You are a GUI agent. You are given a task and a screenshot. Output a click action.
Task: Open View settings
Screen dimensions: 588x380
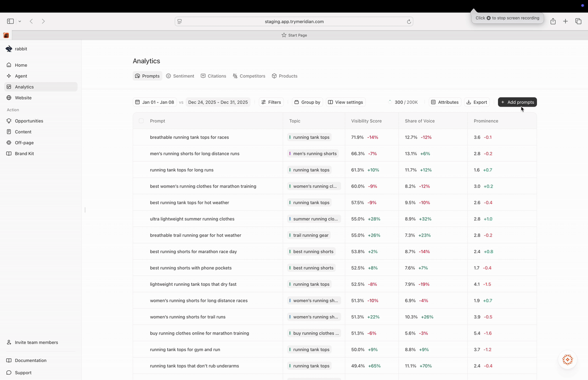(345, 102)
